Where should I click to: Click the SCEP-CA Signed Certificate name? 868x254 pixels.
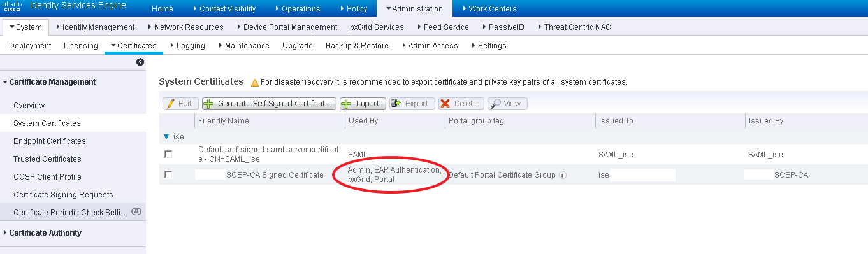click(275, 174)
